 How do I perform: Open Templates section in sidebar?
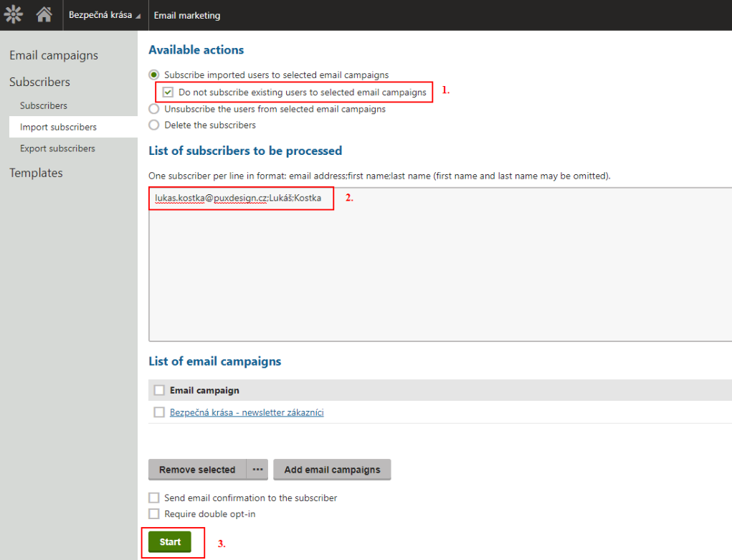[36, 173]
